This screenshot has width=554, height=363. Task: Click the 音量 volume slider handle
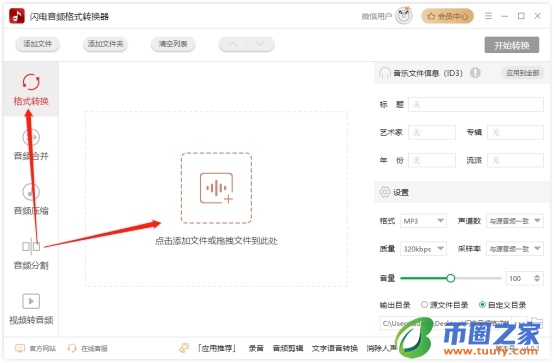[x=450, y=278]
